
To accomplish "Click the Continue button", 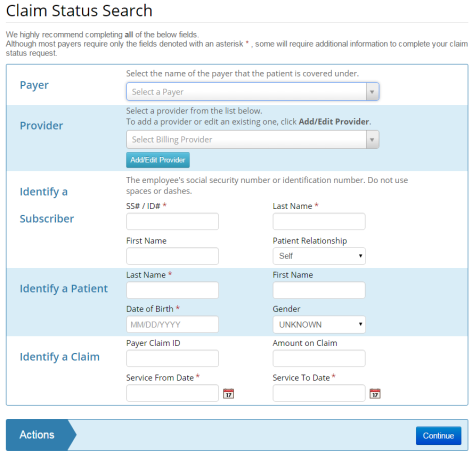I will tap(438, 435).
